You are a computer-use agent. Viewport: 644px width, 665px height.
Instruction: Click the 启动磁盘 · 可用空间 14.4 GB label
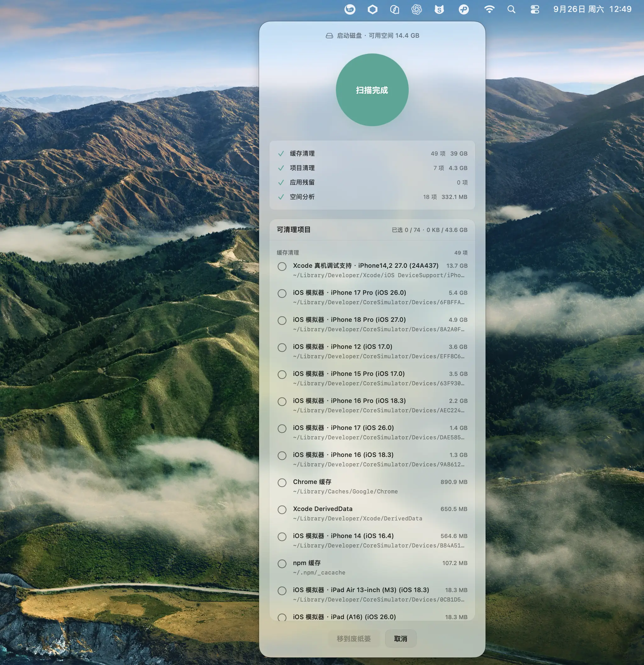click(378, 36)
